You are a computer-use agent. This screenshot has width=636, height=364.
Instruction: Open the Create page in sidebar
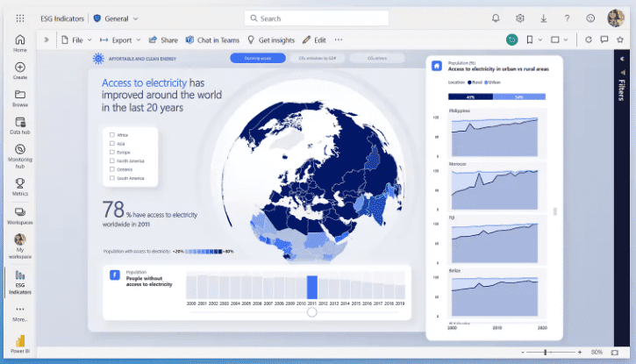click(20, 70)
